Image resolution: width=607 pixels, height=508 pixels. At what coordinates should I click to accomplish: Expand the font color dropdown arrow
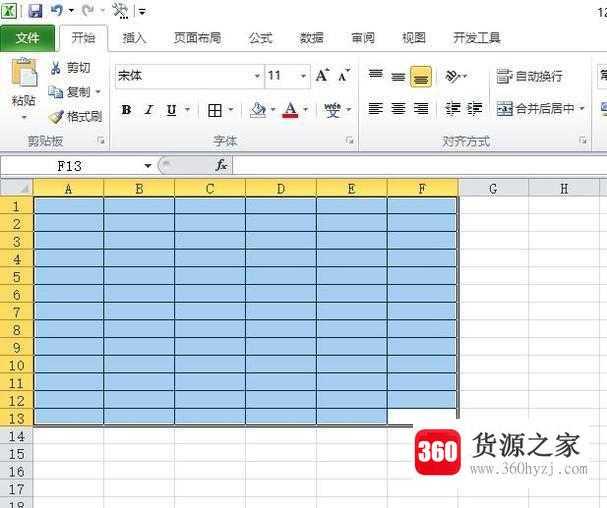coord(306,110)
